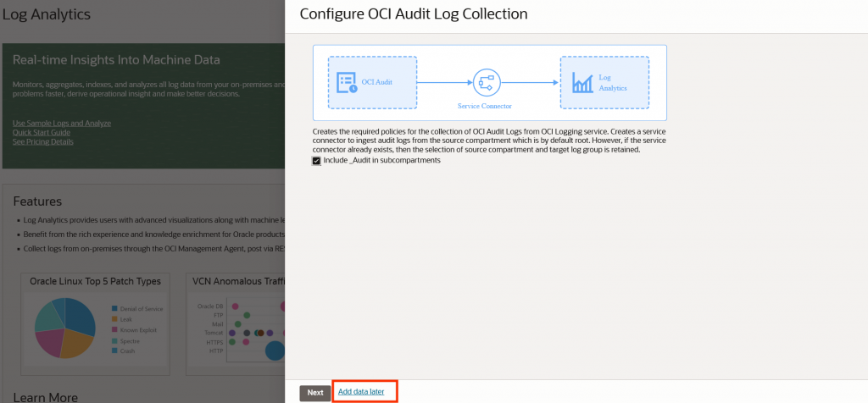Click Real-time Insights Into Machine Data heading
The image size is (868, 403).
click(x=116, y=60)
